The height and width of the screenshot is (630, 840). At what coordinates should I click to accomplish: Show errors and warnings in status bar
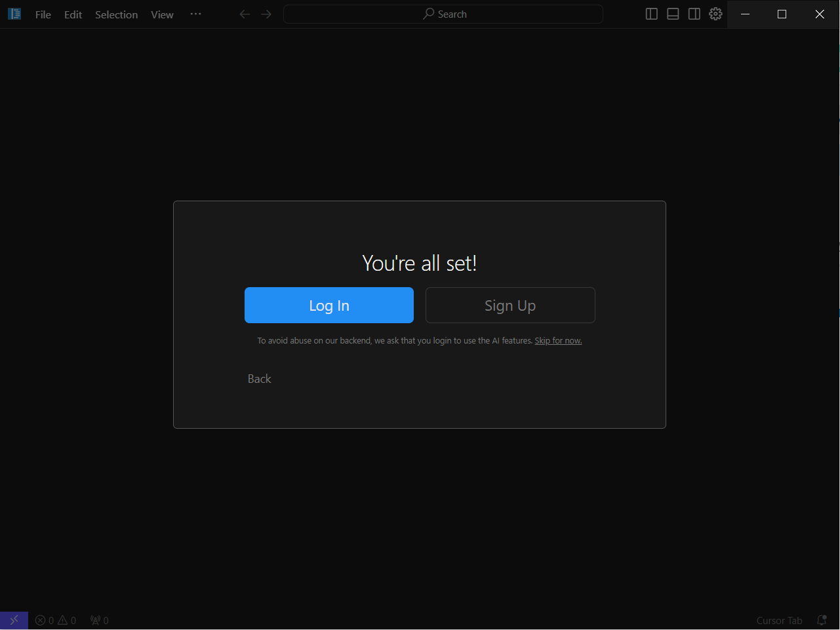56,620
